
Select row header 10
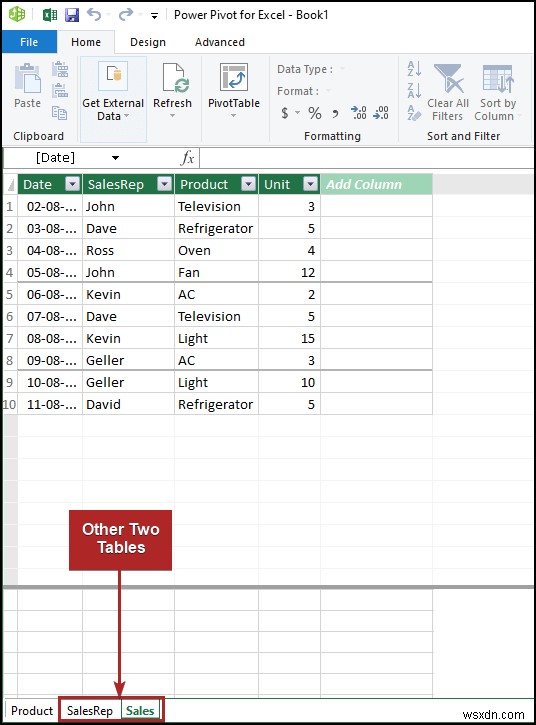click(10, 404)
